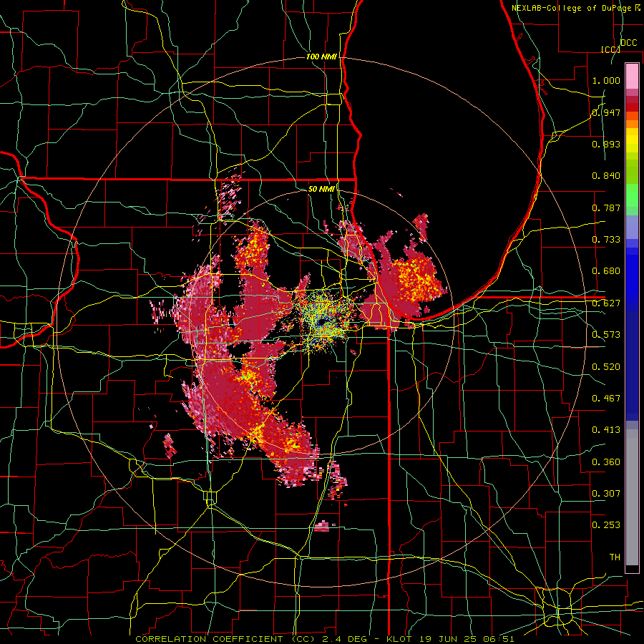Select the 0.573 scale value
Screen dimensions: 644x644
[606, 335]
